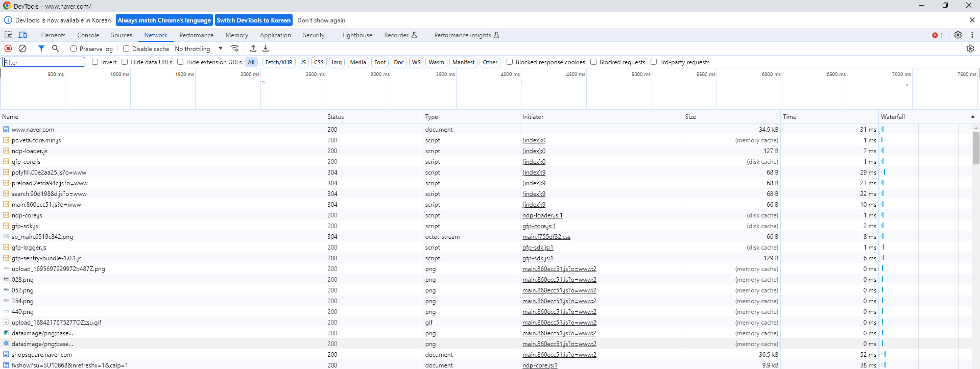Sort requests by Size column header

[x=731, y=117]
